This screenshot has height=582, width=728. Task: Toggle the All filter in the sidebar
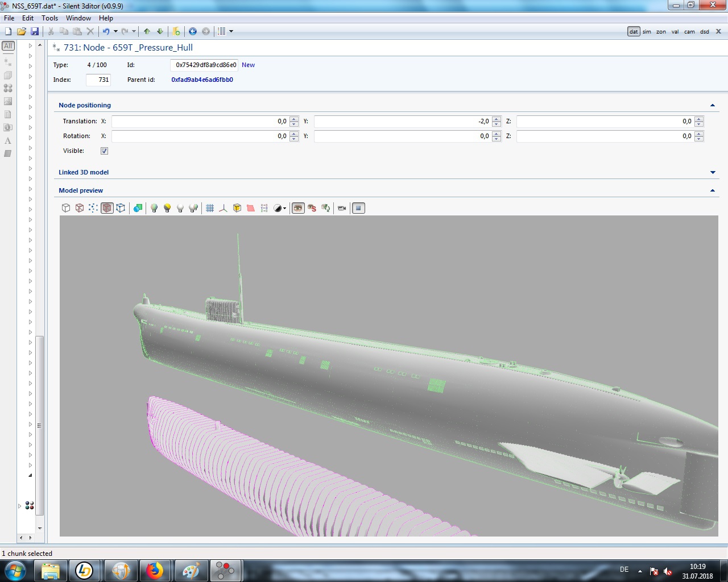[x=8, y=46]
